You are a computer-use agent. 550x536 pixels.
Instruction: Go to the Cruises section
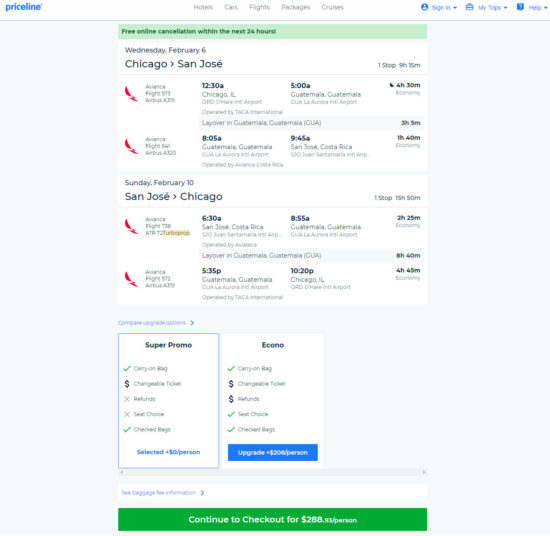click(333, 7)
